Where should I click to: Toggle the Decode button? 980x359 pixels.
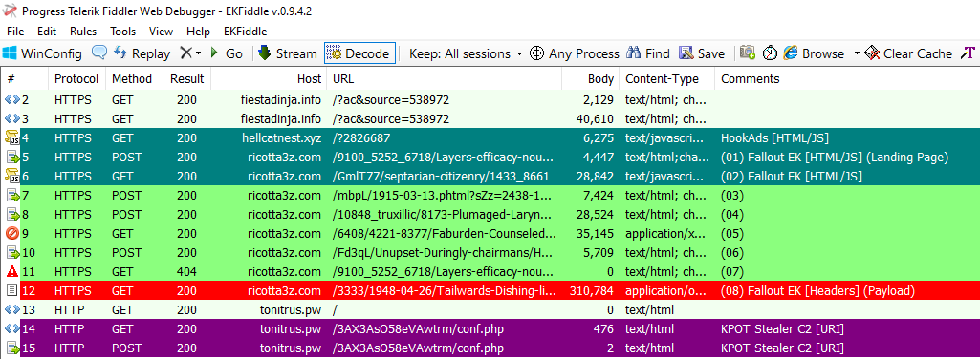[360, 53]
